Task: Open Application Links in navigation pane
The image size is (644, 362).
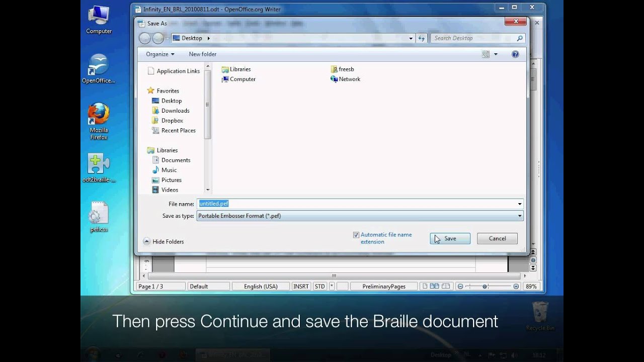Action: coord(174,71)
